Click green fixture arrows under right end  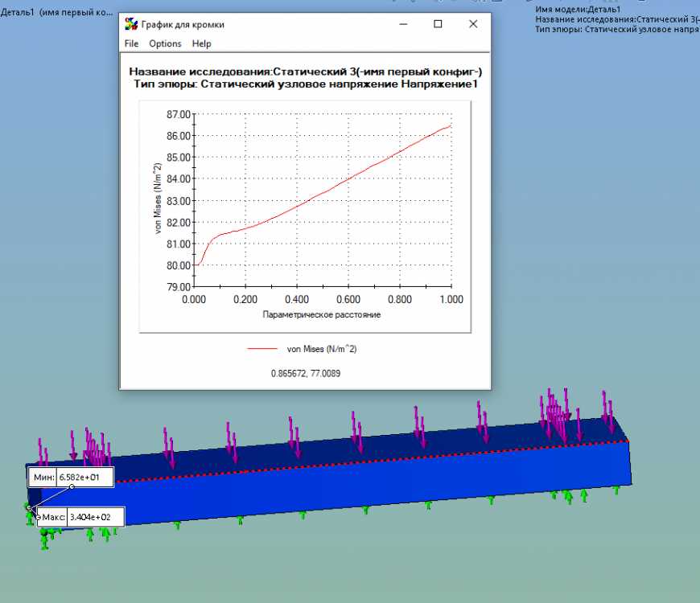pyautogui.click(x=569, y=495)
